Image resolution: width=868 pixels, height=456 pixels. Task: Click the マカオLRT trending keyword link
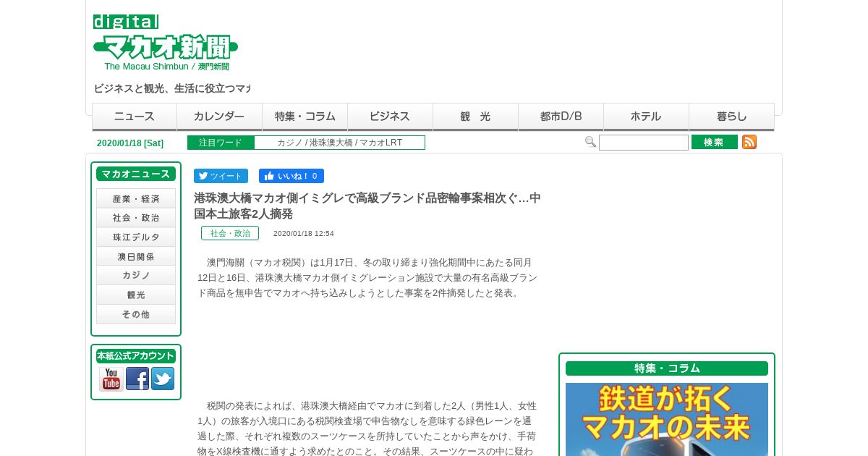pyautogui.click(x=380, y=143)
